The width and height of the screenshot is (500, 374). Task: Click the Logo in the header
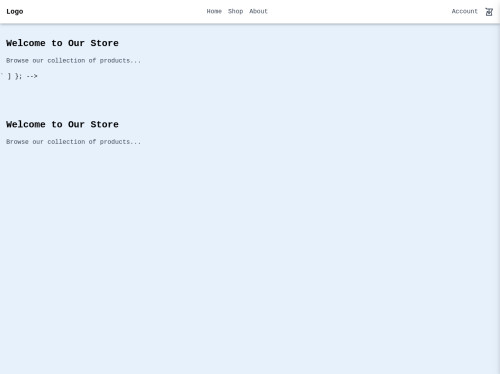[15, 12]
